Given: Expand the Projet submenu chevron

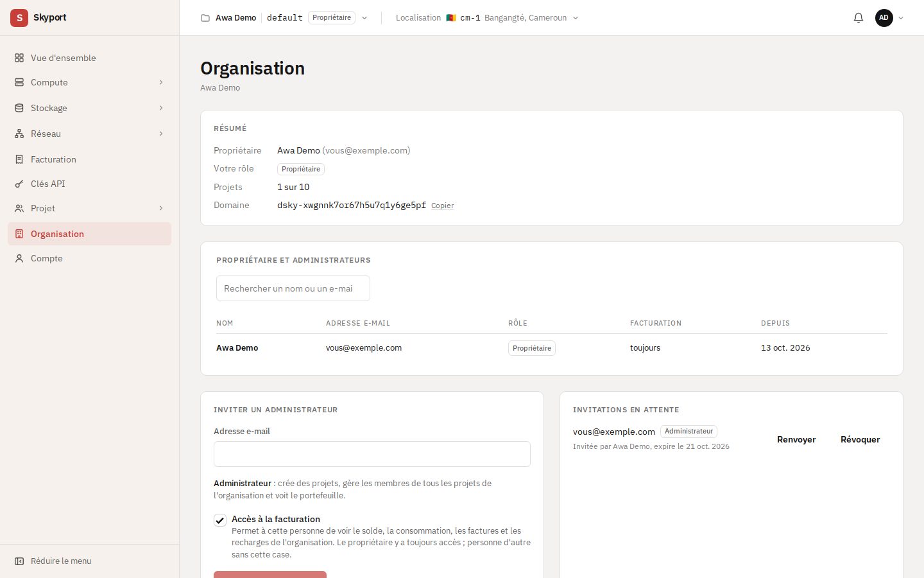Looking at the screenshot, I should click(x=161, y=208).
